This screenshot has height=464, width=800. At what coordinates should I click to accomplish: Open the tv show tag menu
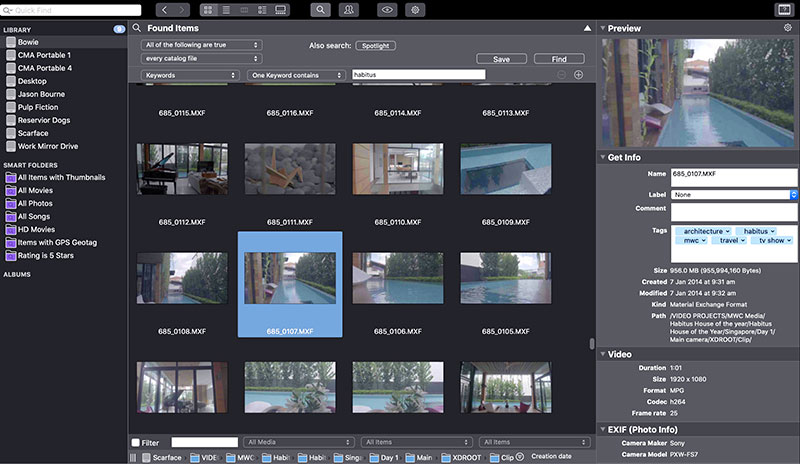click(x=789, y=240)
